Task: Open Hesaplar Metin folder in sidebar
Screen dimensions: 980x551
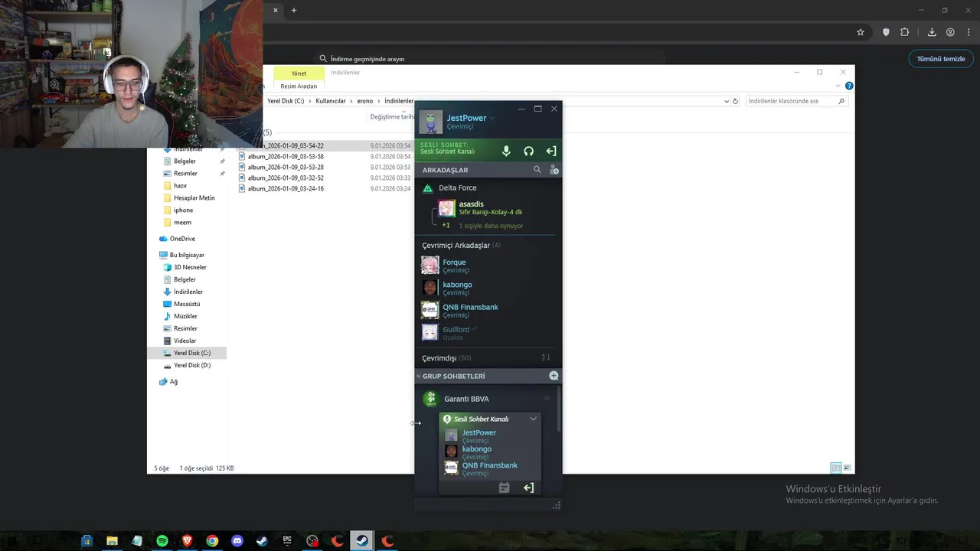Action: pyautogui.click(x=194, y=198)
